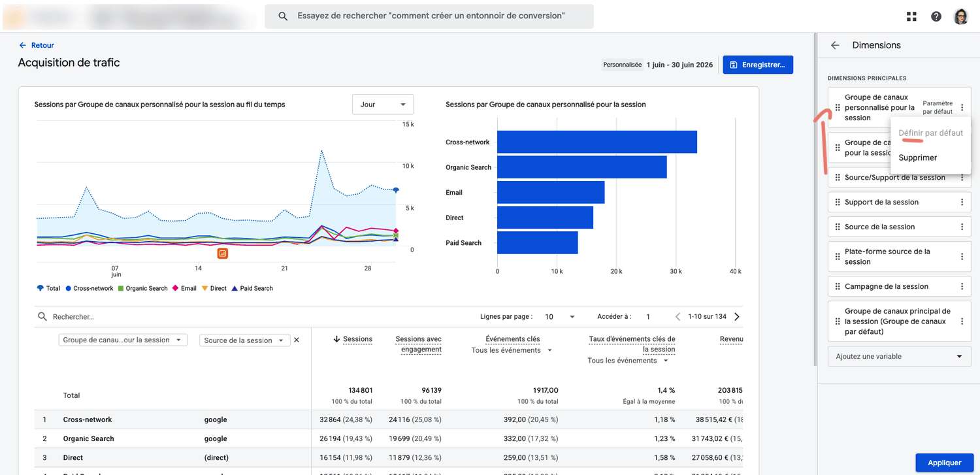Open three-dot menu for Groupe de canaux principal
The height and width of the screenshot is (475, 980).
[x=962, y=321]
